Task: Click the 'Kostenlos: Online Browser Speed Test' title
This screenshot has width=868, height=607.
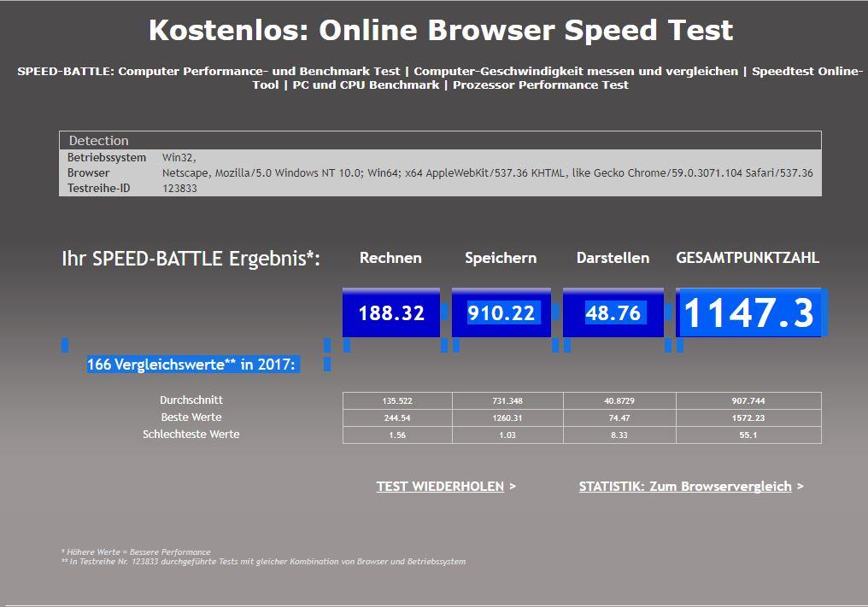Action: pos(441,30)
